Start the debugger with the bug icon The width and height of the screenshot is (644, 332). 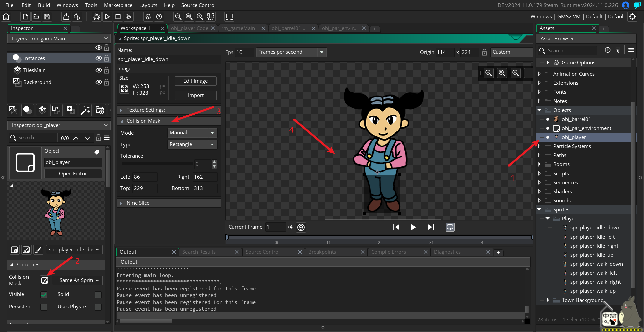(x=97, y=17)
